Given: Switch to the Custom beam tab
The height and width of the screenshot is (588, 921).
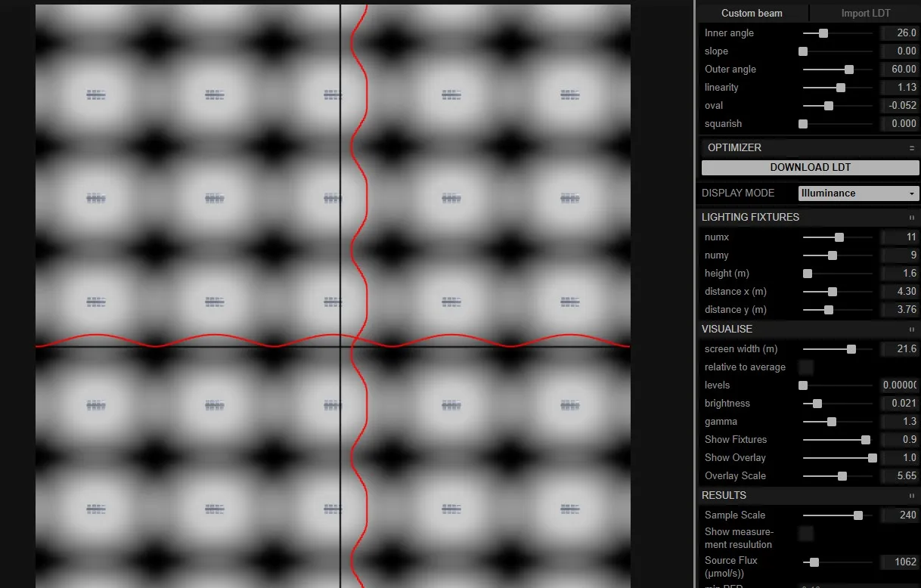Looking at the screenshot, I should (752, 13).
